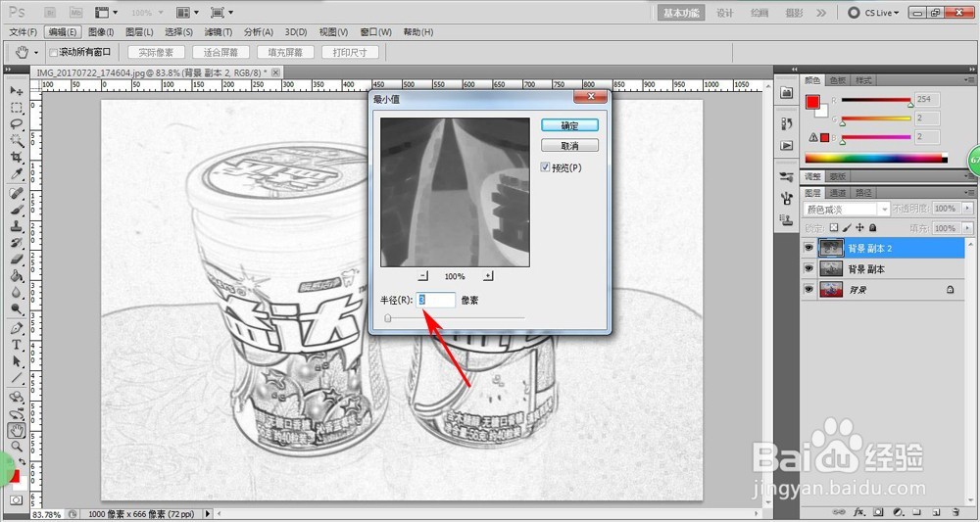Hide the 背景 layer
The height and width of the screenshot is (522, 980).
(808, 290)
